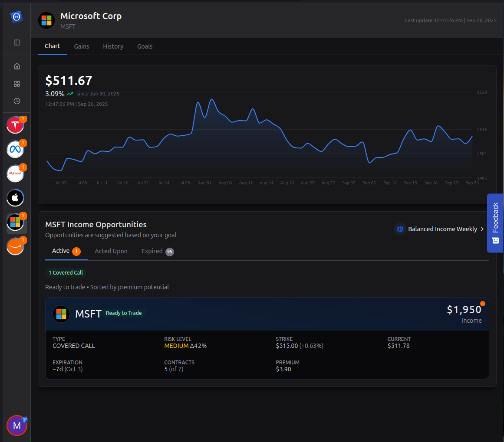Select the Apple stock icon
The image size is (504, 442).
[x=15, y=198]
